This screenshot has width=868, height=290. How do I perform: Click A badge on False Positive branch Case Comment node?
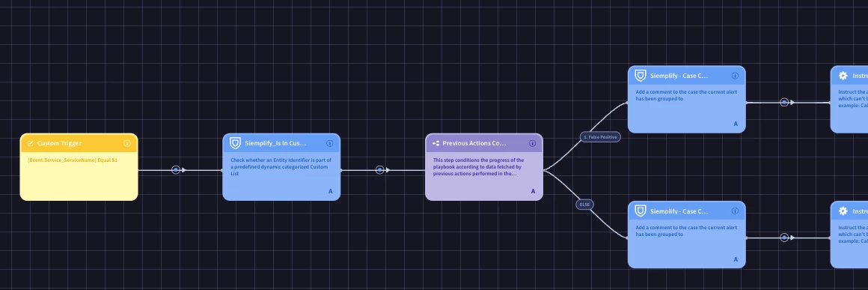(x=736, y=124)
